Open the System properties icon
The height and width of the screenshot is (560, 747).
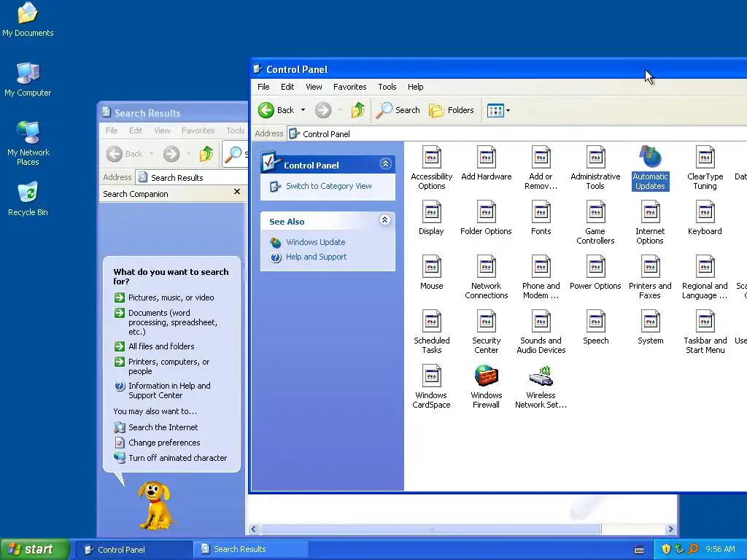click(x=650, y=327)
